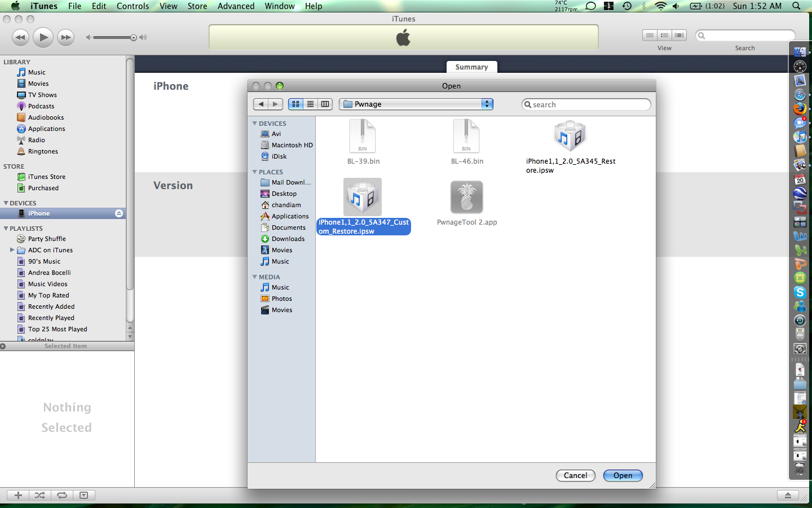Viewport: 812px width, 508px height.
Task: Click the eject icon beside iPhone device
Action: (x=119, y=213)
